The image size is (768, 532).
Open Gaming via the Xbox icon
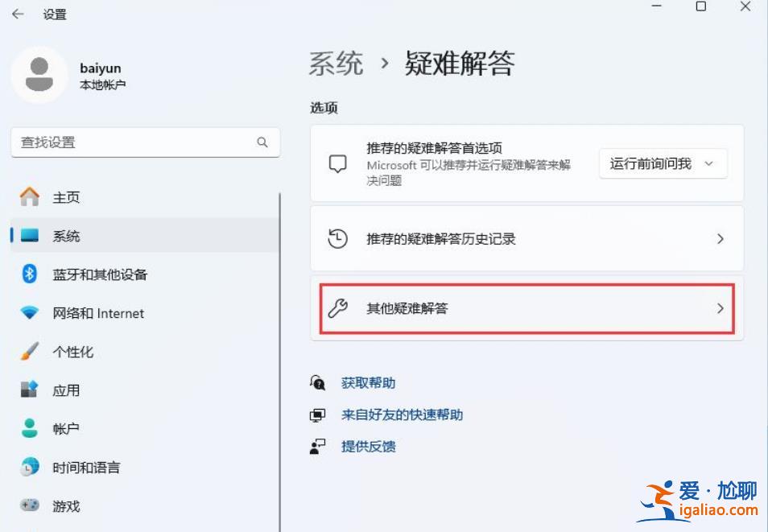pyautogui.click(x=30, y=505)
